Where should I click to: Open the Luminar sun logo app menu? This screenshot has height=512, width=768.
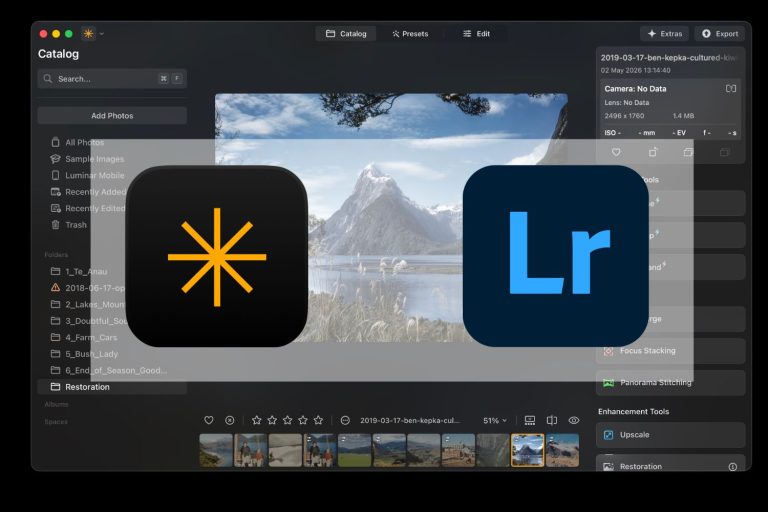89,33
